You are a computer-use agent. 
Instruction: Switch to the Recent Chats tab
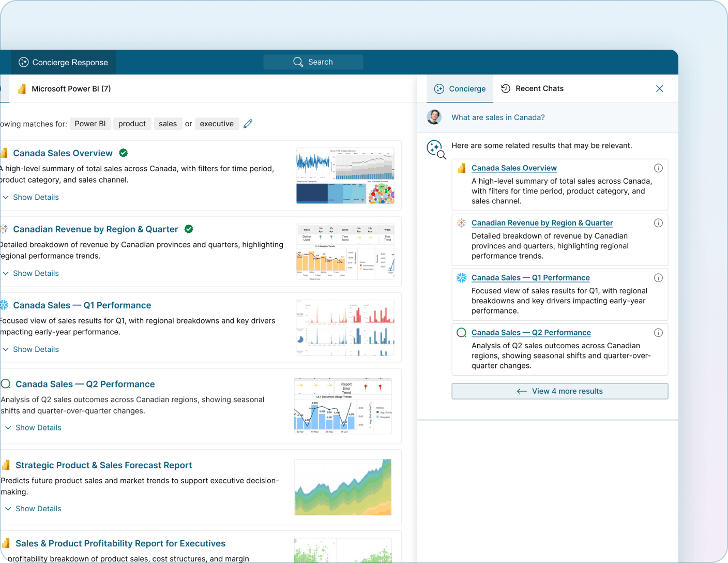[x=533, y=88]
